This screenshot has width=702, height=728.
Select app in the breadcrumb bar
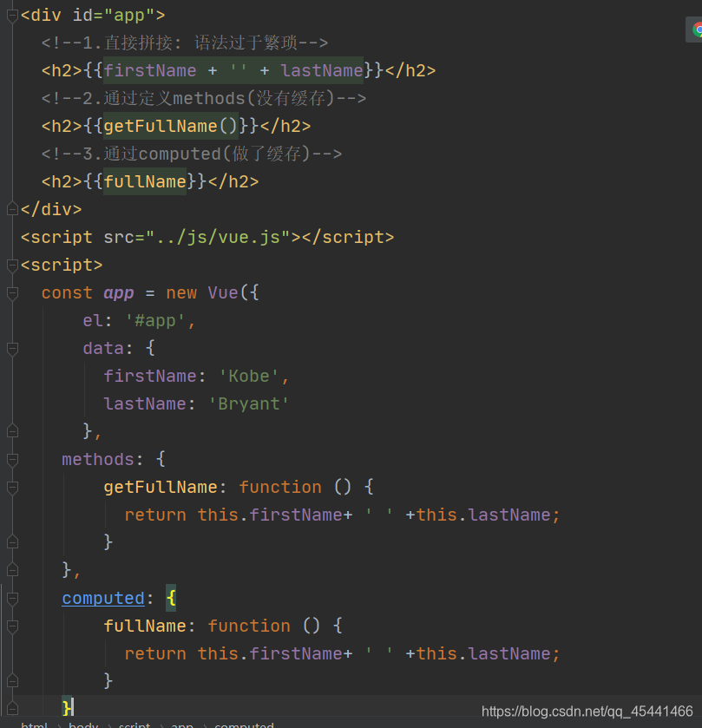pyautogui.click(x=182, y=725)
